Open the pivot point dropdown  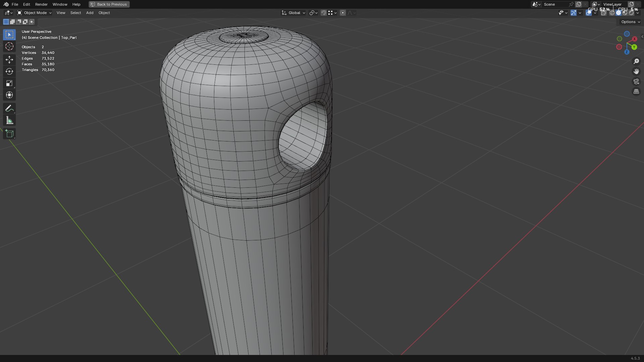313,13
